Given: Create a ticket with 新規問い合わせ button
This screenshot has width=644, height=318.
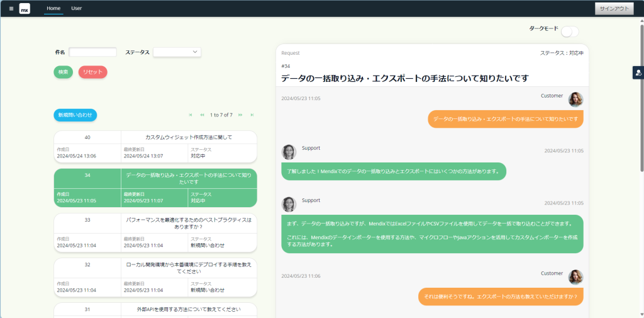Looking at the screenshot, I should (75, 115).
